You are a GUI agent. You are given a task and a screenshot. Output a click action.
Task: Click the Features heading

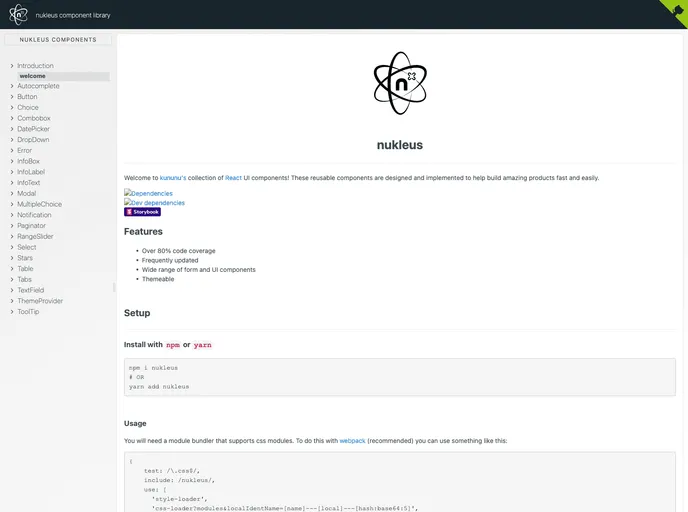tap(143, 231)
